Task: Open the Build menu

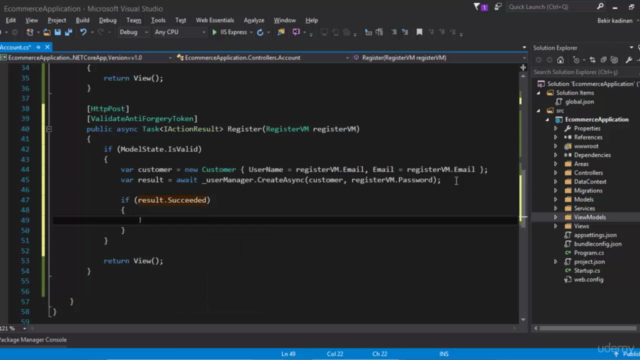Action: (x=82, y=20)
